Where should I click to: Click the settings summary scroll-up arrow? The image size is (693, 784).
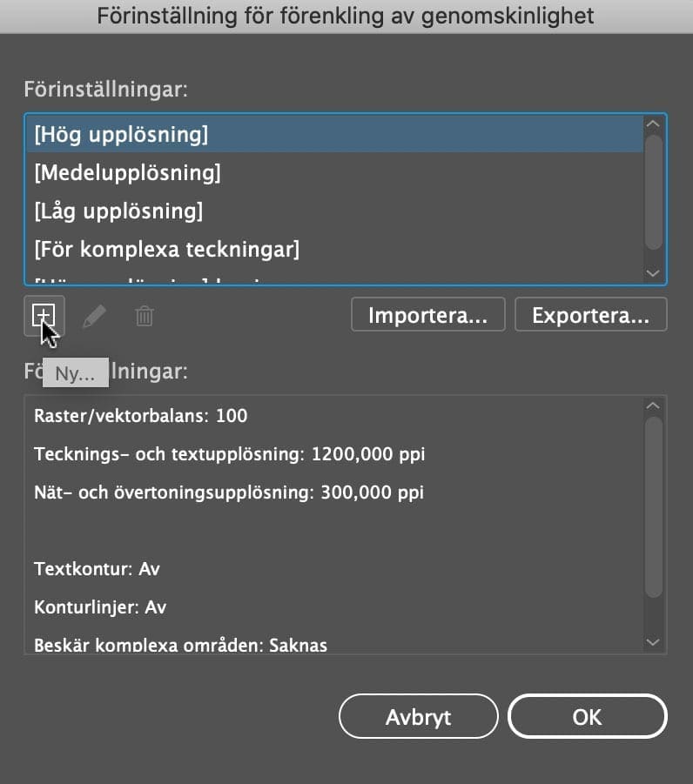click(653, 405)
